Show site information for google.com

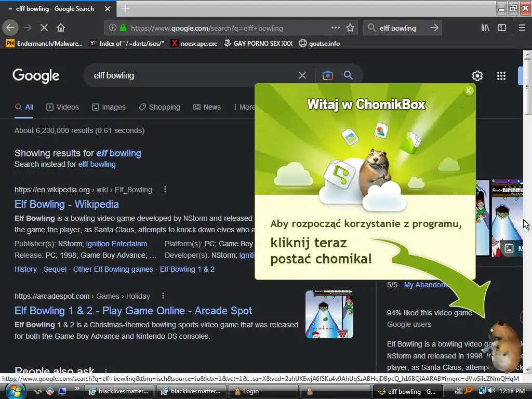(113, 28)
